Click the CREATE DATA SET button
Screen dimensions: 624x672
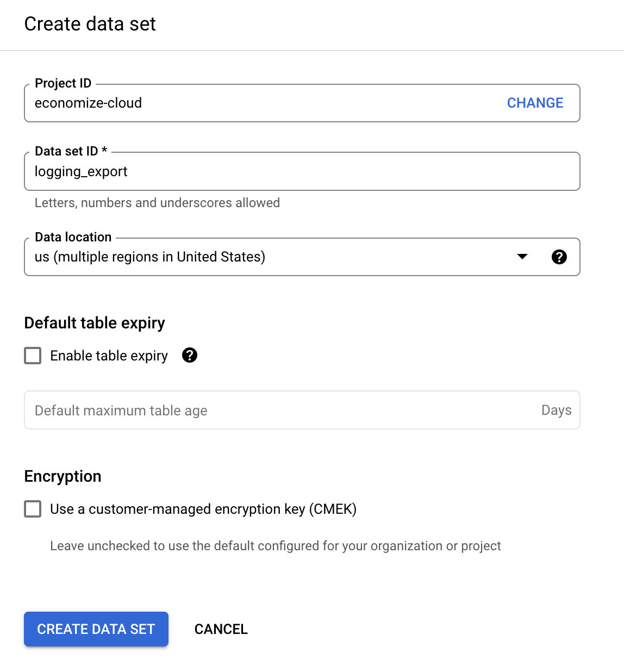click(96, 629)
